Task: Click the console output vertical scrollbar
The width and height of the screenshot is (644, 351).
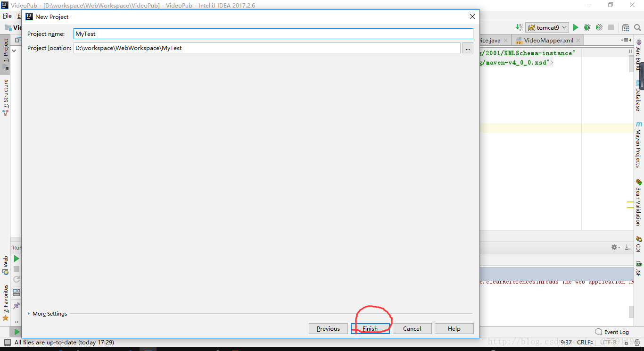Action: point(631,312)
